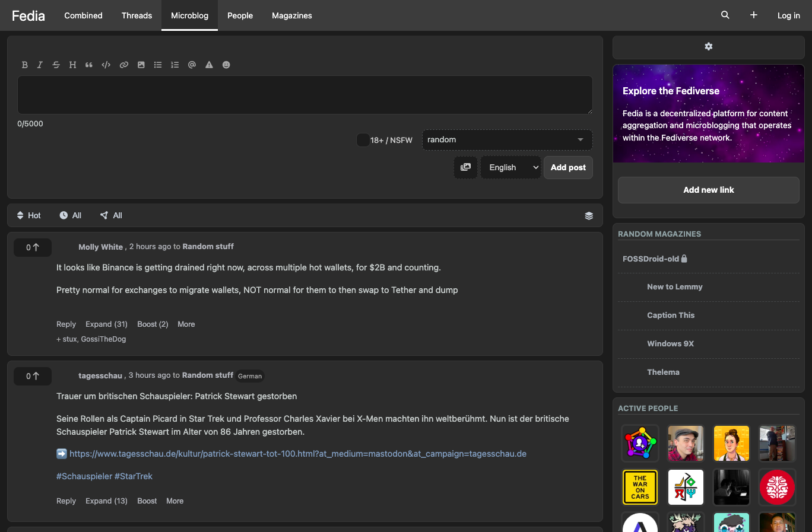Open the emoji picker icon
Viewport: 812px width, 532px height.
tap(226, 65)
